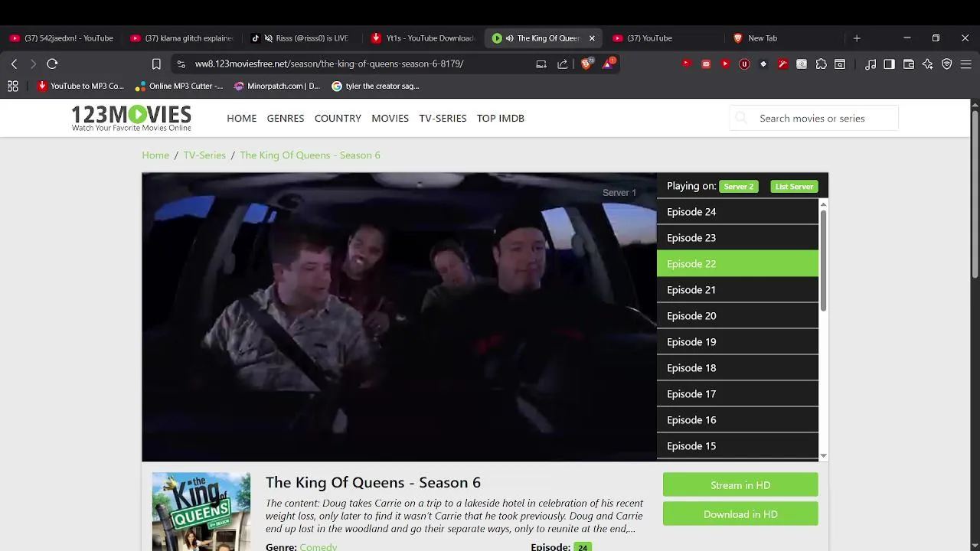The width and height of the screenshot is (980, 551).
Task: Open the TOP IMDB menu item
Action: pyautogui.click(x=501, y=119)
